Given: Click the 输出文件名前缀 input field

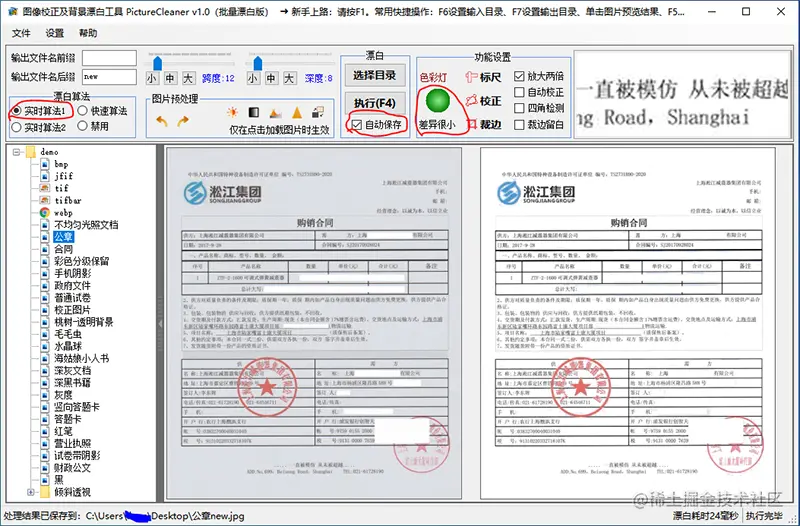Looking at the screenshot, I should (109, 58).
